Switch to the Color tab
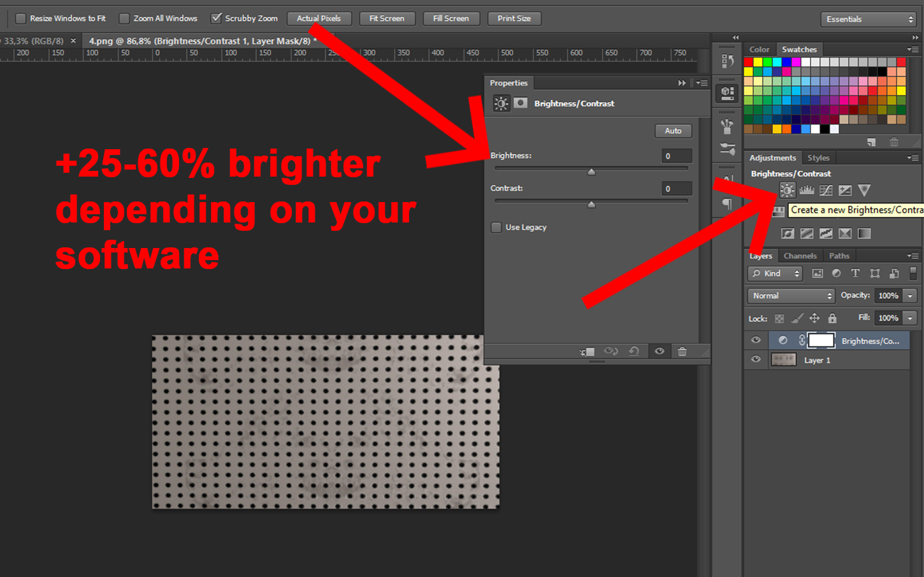Image resolution: width=924 pixels, height=577 pixels. click(x=759, y=49)
